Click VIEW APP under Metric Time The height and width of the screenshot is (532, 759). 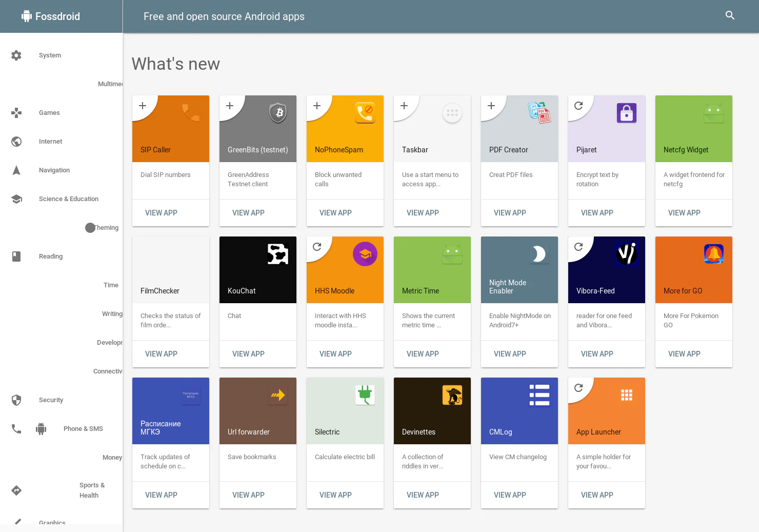(423, 354)
